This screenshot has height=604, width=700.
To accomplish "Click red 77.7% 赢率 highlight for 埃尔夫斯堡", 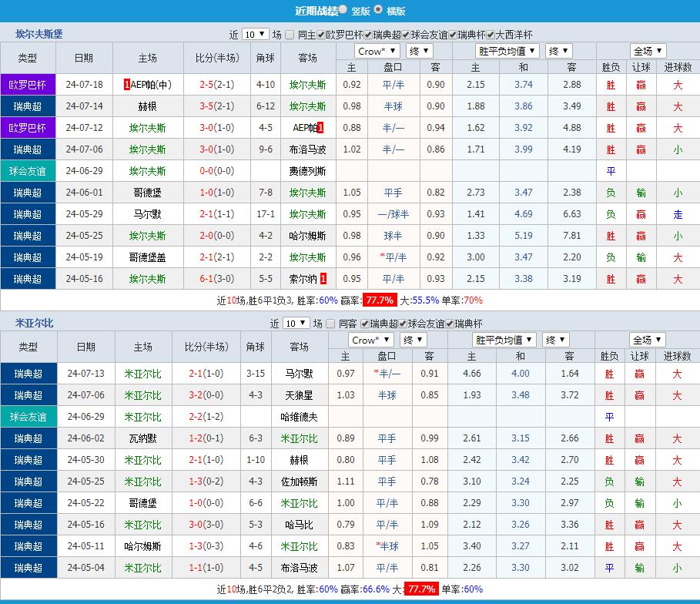I will (x=380, y=300).
